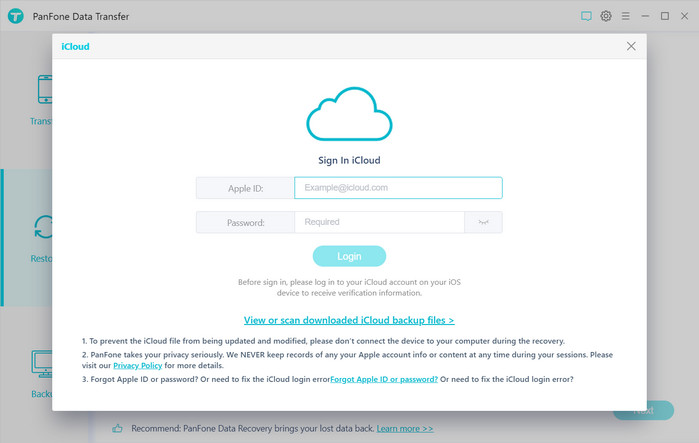Viewport: 699px width, 443px height.
Task: Click the Password input field
Action: pyautogui.click(x=379, y=222)
